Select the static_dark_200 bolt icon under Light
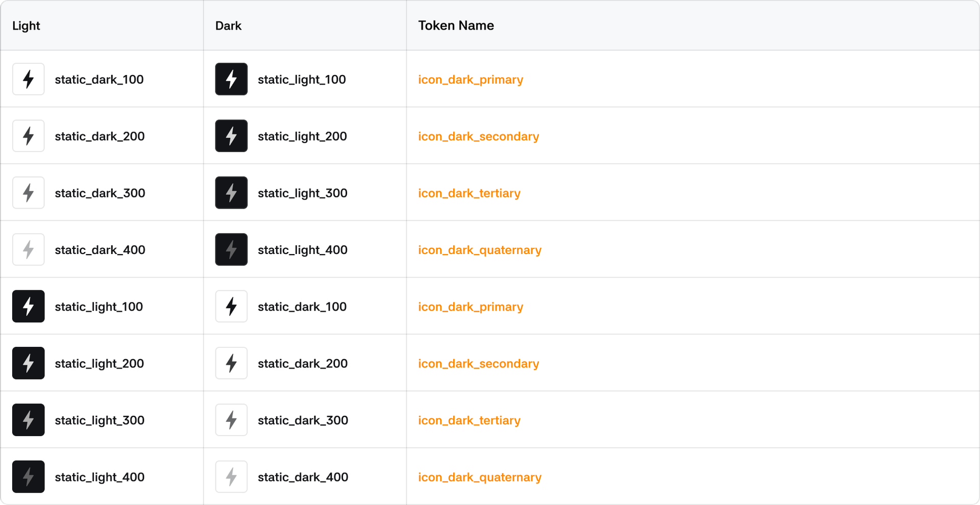 pyautogui.click(x=28, y=136)
